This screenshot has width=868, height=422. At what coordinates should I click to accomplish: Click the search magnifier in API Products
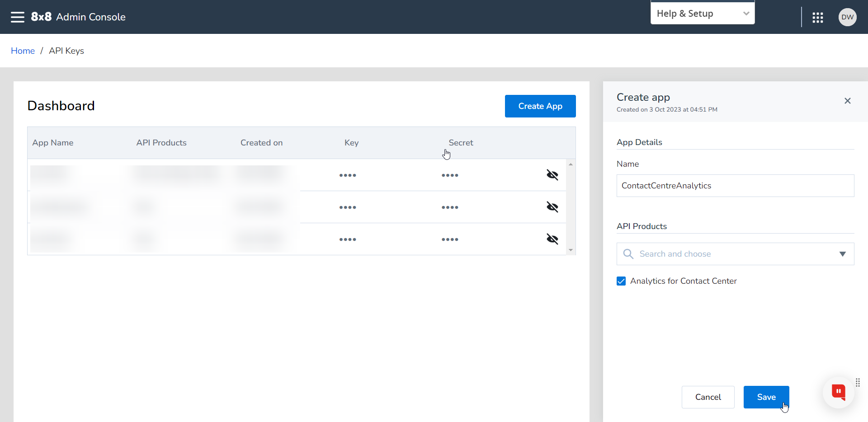click(628, 254)
